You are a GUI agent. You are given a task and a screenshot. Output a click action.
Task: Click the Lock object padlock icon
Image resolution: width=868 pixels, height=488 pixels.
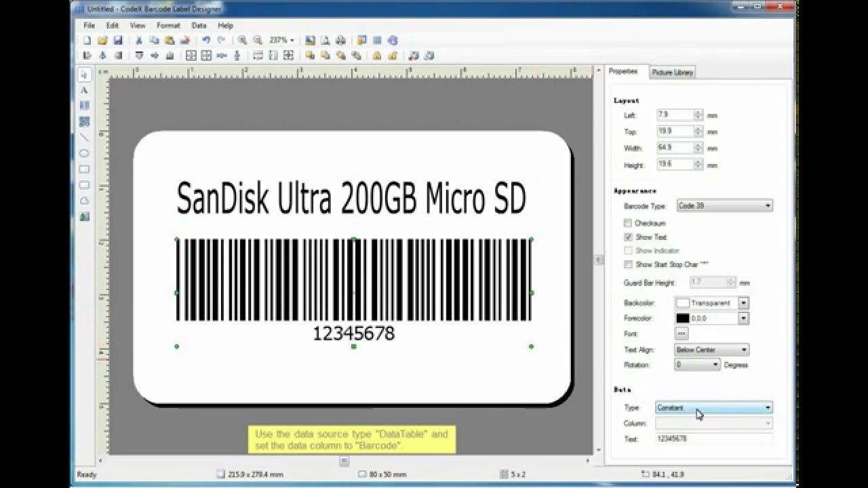pyautogui.click(x=377, y=56)
